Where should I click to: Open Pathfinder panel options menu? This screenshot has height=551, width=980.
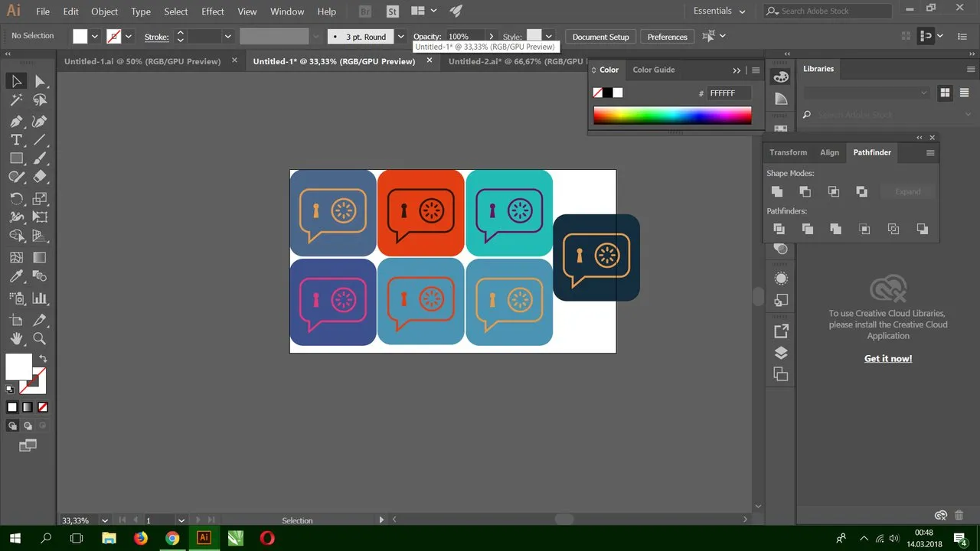click(x=930, y=152)
